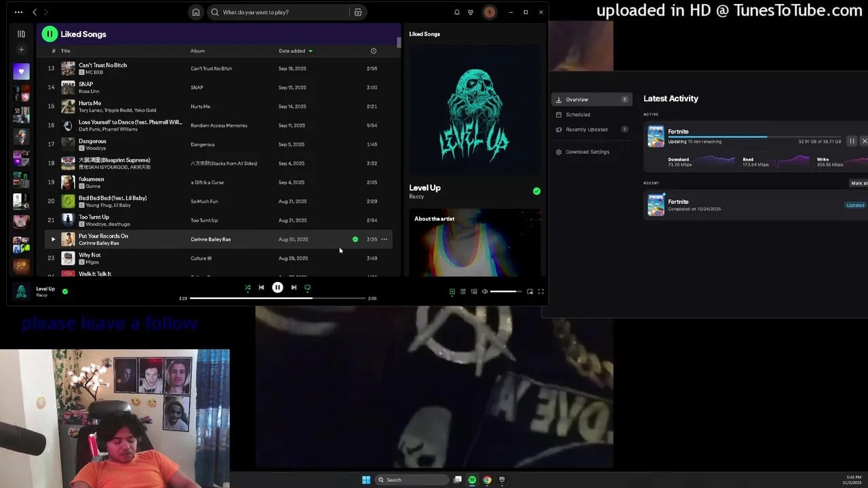Viewport: 868px width, 488px height.
Task: Open the Windows Start menu
Action: [366, 480]
